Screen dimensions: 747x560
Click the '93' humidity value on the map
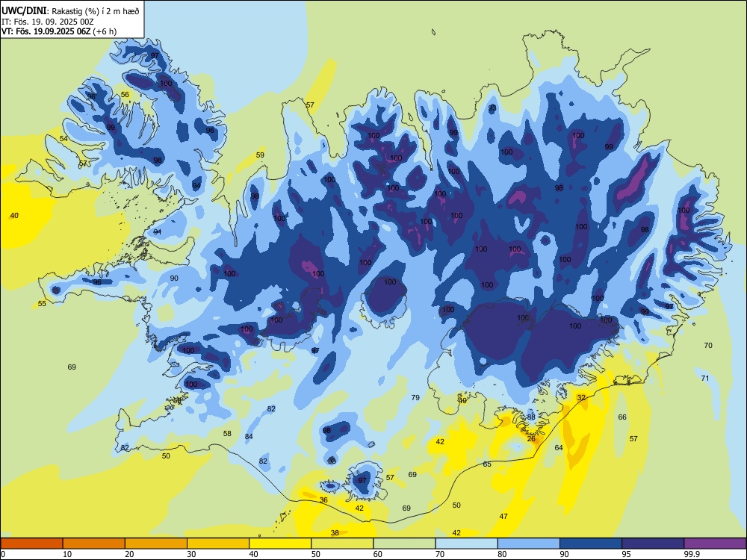(x=492, y=108)
